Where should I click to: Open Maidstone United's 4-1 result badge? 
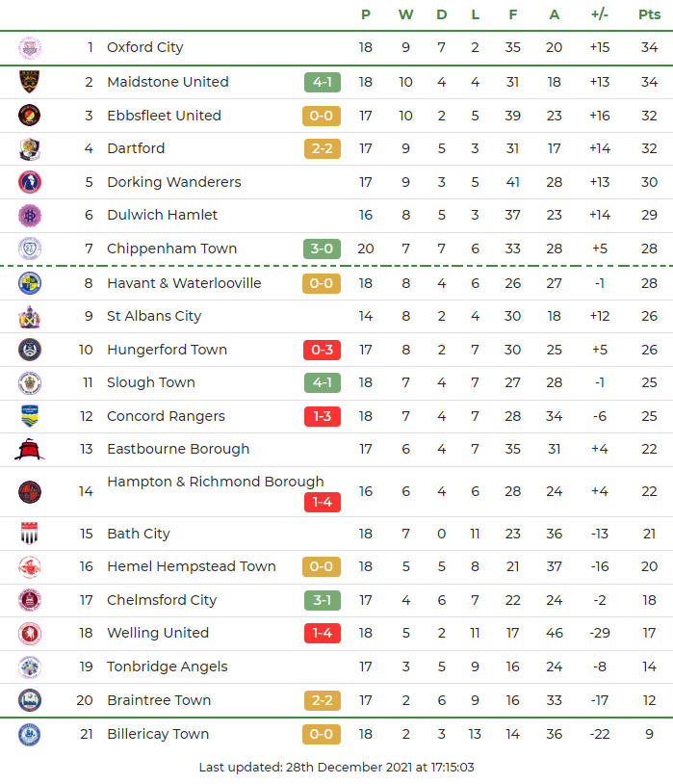click(x=323, y=82)
